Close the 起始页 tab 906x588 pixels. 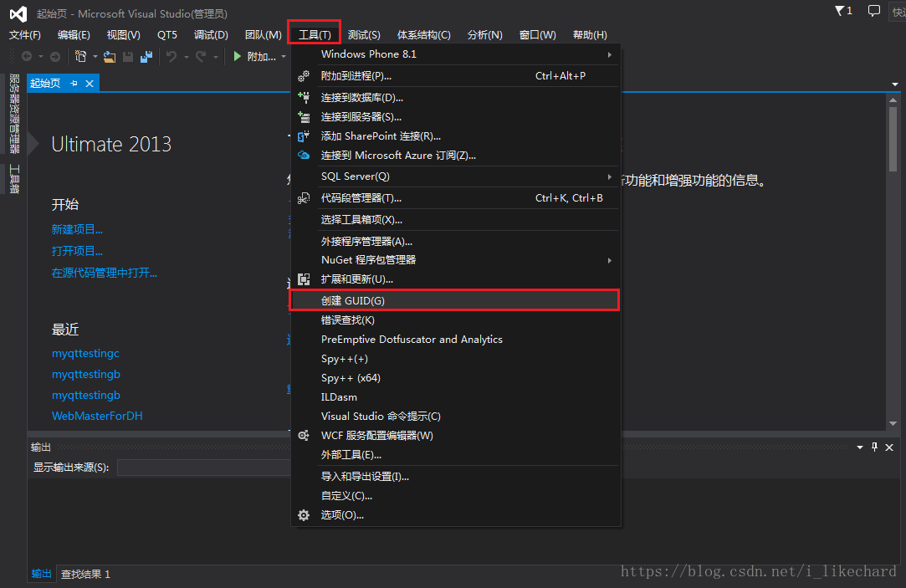click(x=90, y=83)
